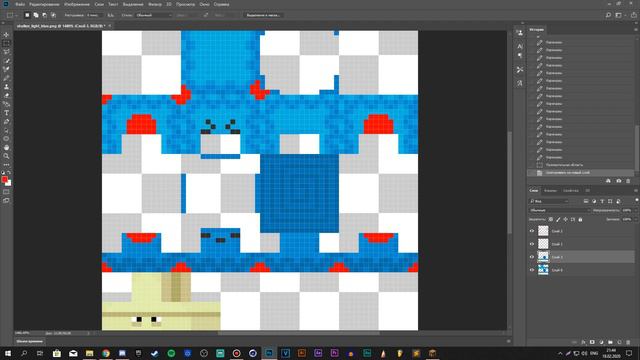Choose Add to selection mode
This screenshot has width=640, height=360.
36,15
